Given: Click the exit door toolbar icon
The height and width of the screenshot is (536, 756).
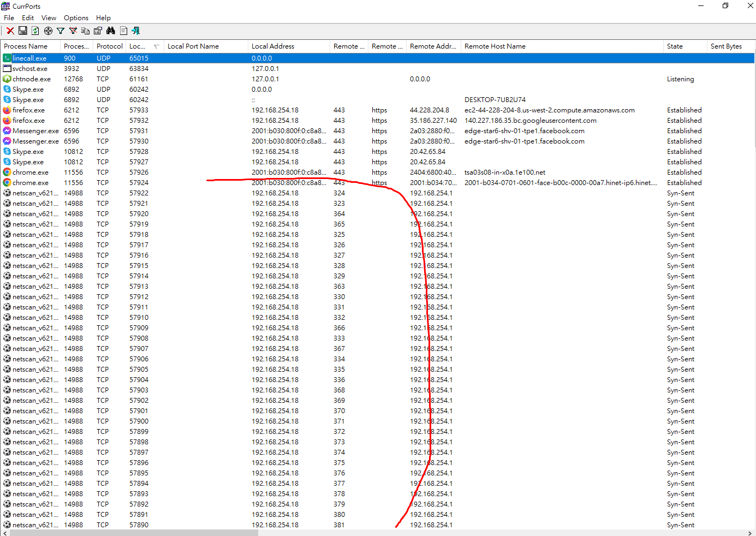Looking at the screenshot, I should pos(136,31).
